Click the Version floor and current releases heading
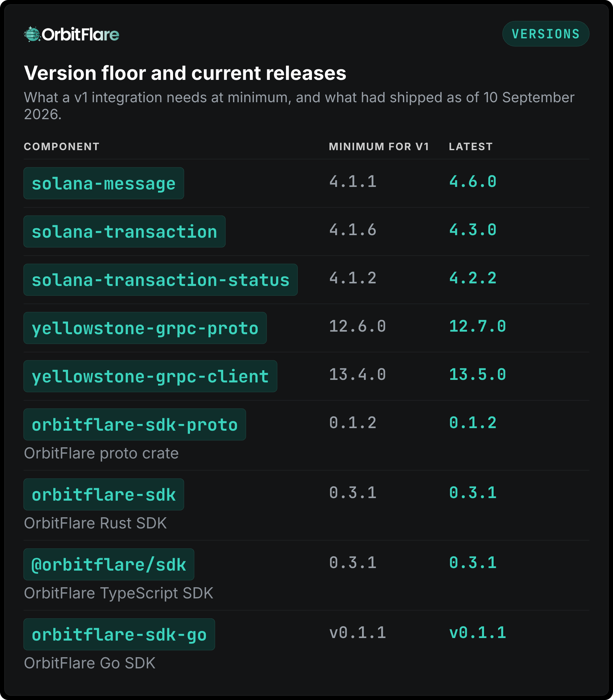 coord(185,73)
